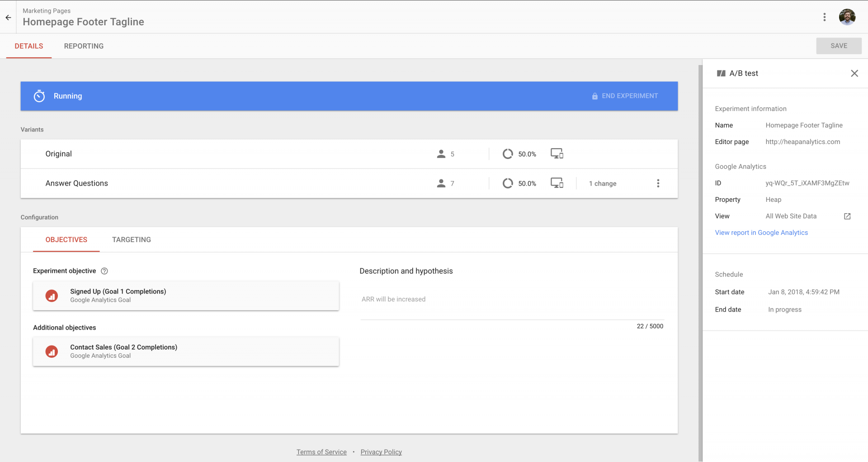Viewport: 868px width, 462px height.
Task: Click the Answer Questions weight circle icon
Action: point(508,183)
